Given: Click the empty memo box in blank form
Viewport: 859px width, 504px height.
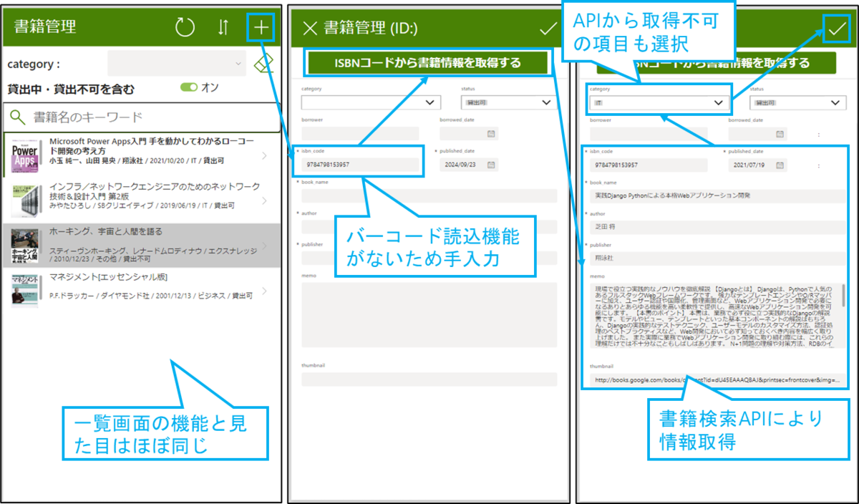Looking at the screenshot, I should tap(429, 315).
